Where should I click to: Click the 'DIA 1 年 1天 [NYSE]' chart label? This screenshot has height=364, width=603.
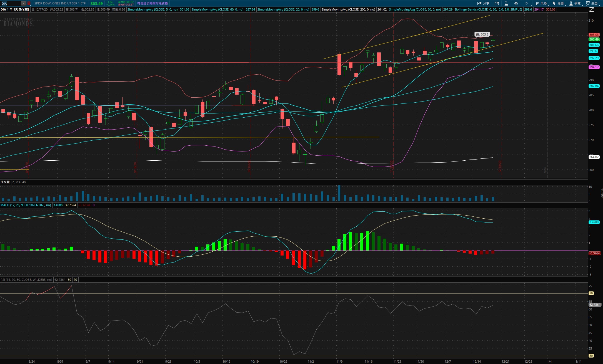pyautogui.click(x=15, y=9)
